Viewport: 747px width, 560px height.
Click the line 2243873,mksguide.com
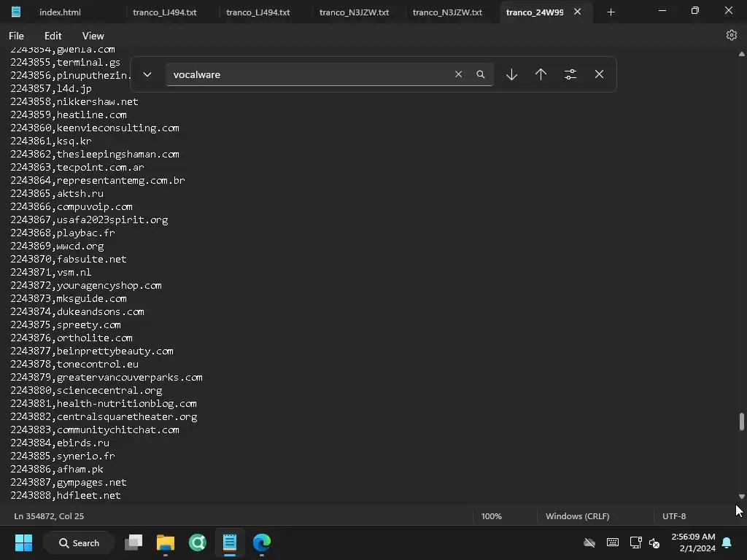(x=69, y=298)
